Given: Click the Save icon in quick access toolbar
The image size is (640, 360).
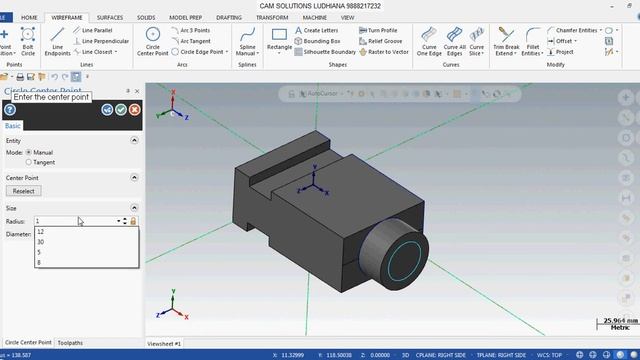Looking at the screenshot, I should tap(31, 77).
